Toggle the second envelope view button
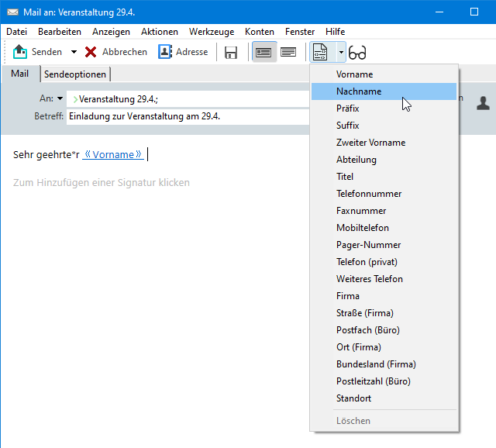The height and width of the screenshot is (448, 496). pos(288,53)
